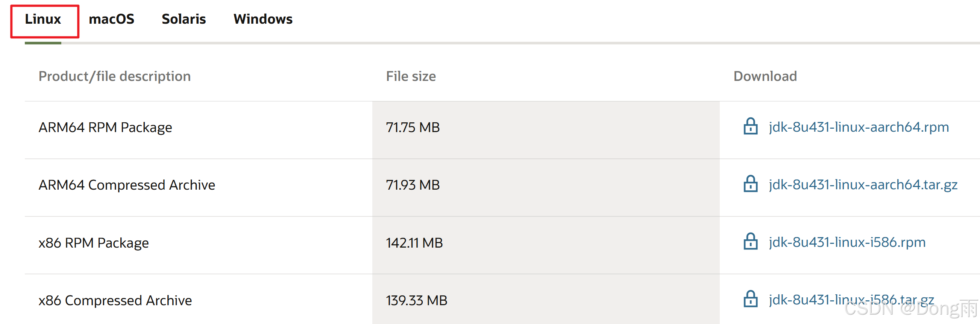Select the x86 Compressed Archive label
The height and width of the screenshot is (324, 980).
pyautogui.click(x=115, y=300)
